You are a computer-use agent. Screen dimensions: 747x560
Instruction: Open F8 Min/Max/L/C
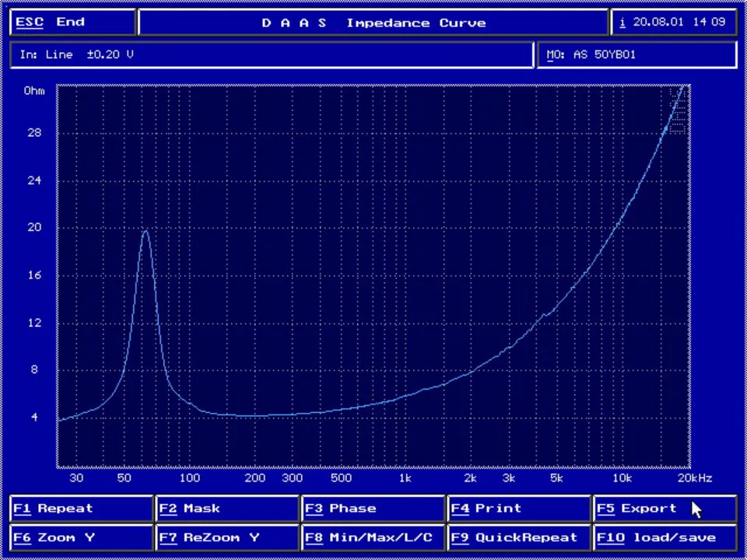coord(373,537)
